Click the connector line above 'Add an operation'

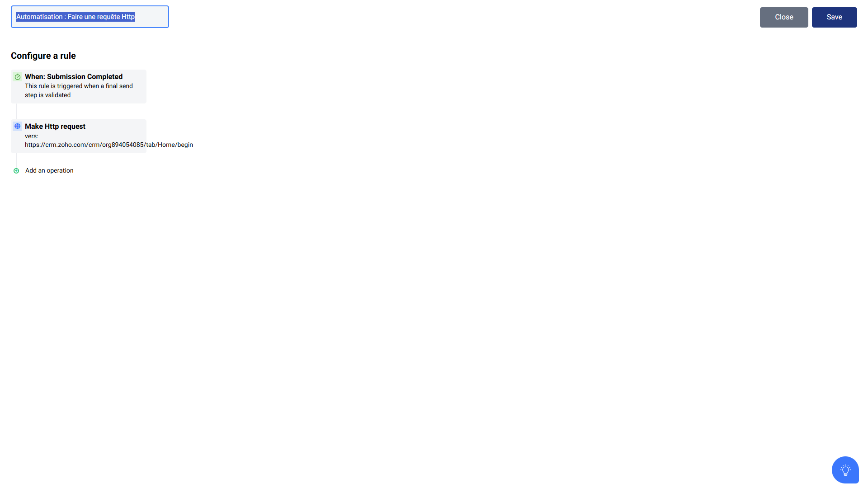click(17, 160)
